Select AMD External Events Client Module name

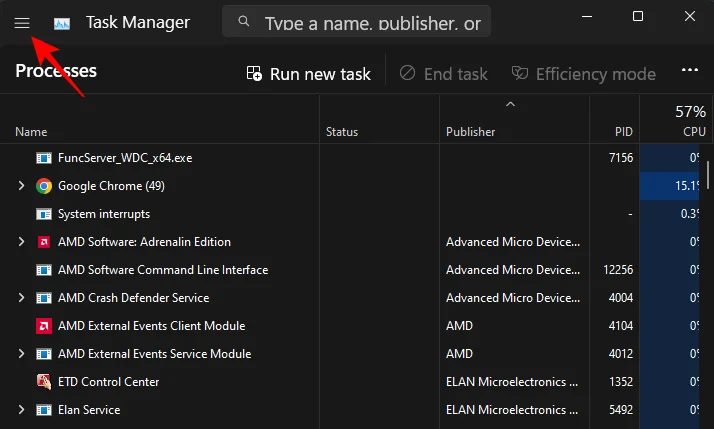[152, 326]
